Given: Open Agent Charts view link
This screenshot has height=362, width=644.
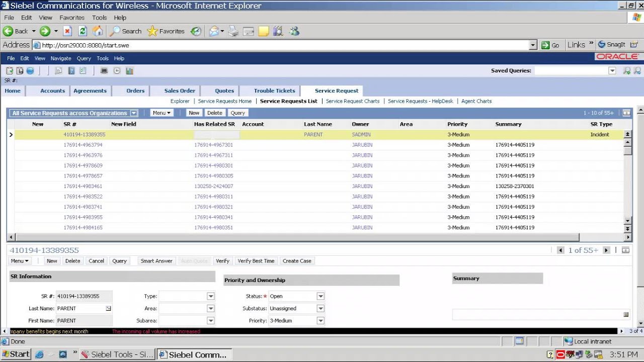Looking at the screenshot, I should click(x=476, y=101).
